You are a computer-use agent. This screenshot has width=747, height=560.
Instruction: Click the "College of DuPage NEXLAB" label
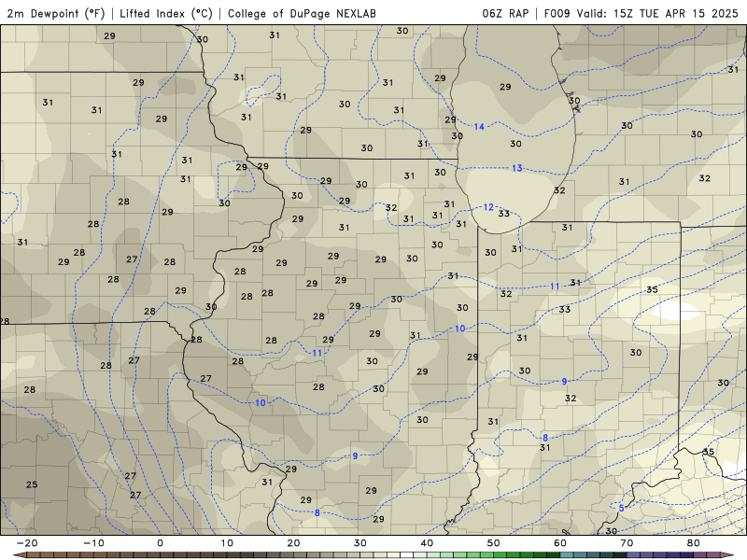[x=302, y=13]
